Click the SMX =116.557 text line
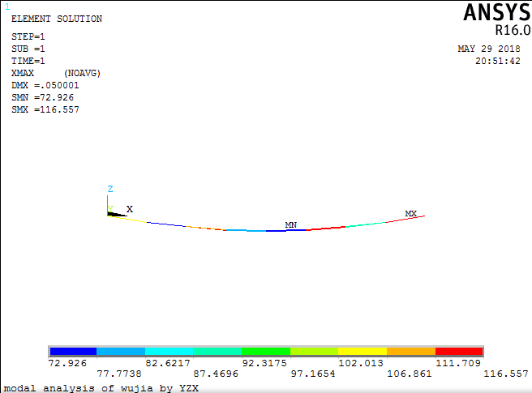Image resolution: width=532 pixels, height=393 pixels. 45,109
